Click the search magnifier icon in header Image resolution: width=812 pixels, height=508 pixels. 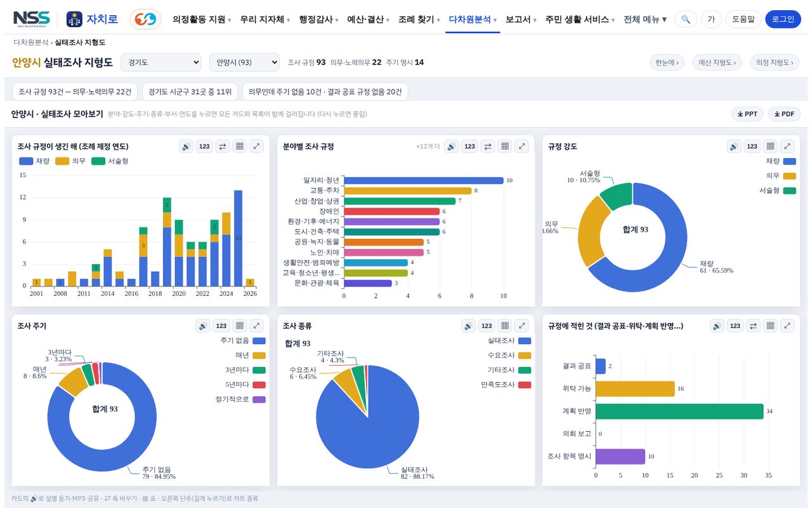686,20
